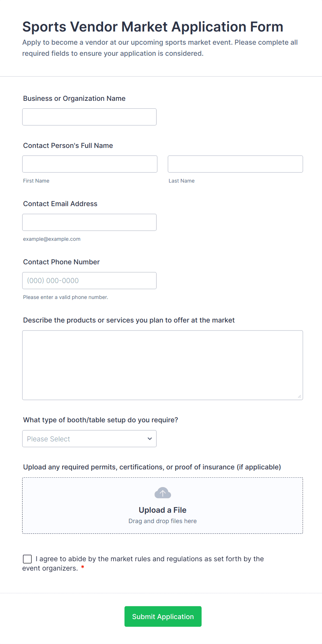The image size is (322, 644).
Task: Click the Business or Organization Name field
Action: tap(89, 117)
